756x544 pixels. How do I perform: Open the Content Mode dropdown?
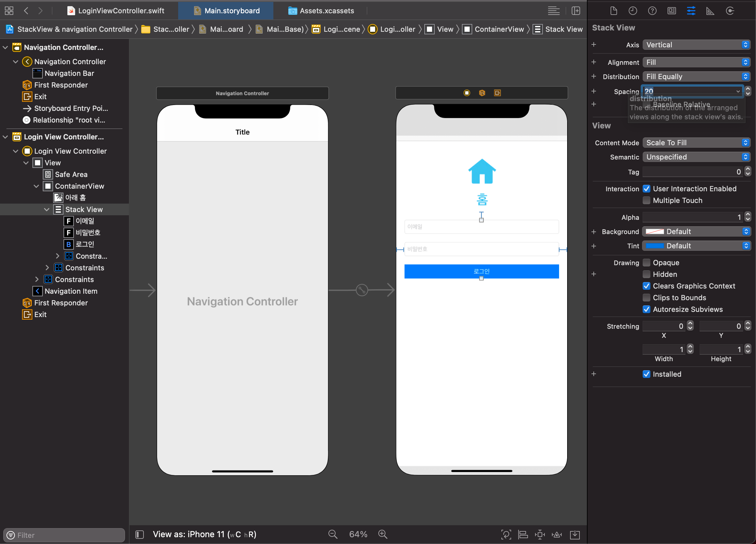(x=696, y=143)
